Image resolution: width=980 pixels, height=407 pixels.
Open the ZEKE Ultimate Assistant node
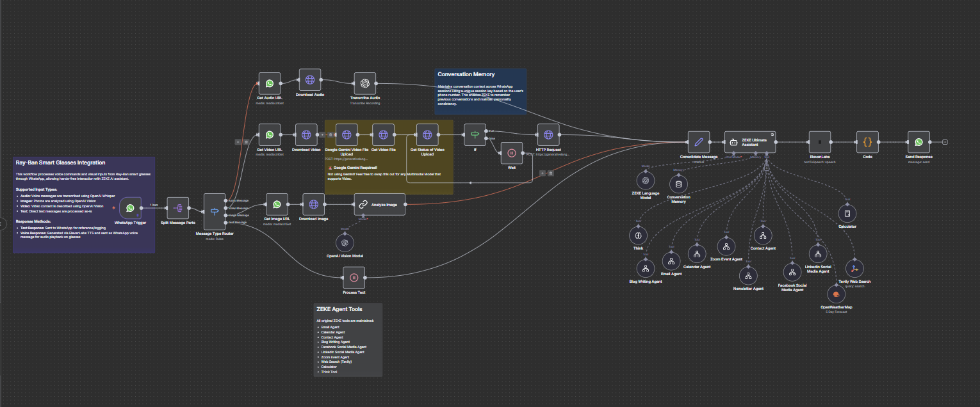(749, 141)
